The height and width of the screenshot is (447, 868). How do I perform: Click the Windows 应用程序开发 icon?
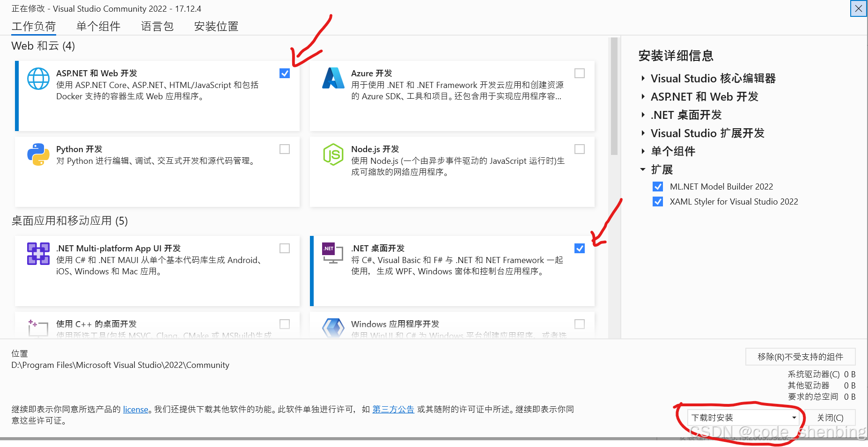click(x=333, y=328)
